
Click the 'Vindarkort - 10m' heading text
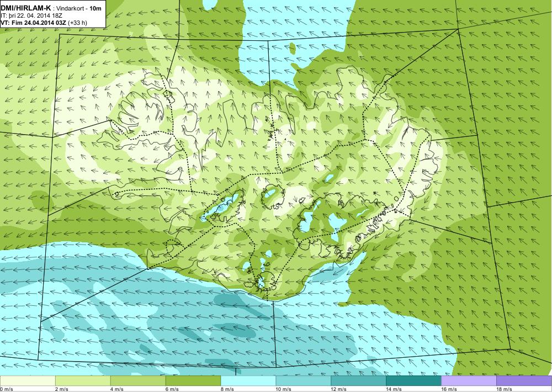point(79,8)
